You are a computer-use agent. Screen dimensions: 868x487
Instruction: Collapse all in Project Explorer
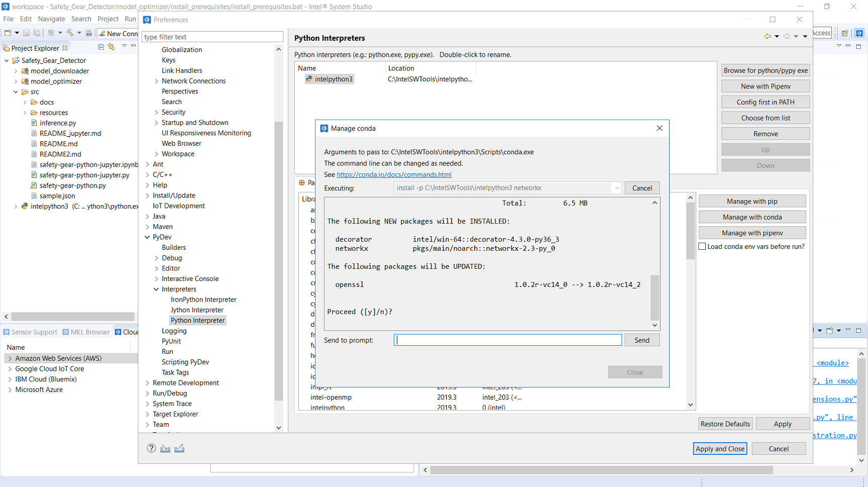101,47
